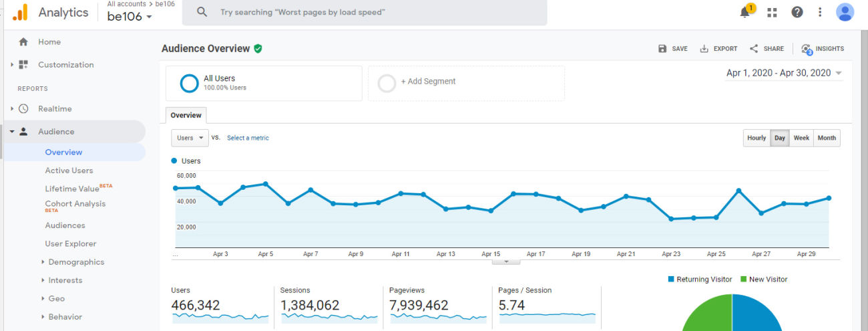Click the Share report button
This screenshot has height=331, width=868.
coord(767,49)
